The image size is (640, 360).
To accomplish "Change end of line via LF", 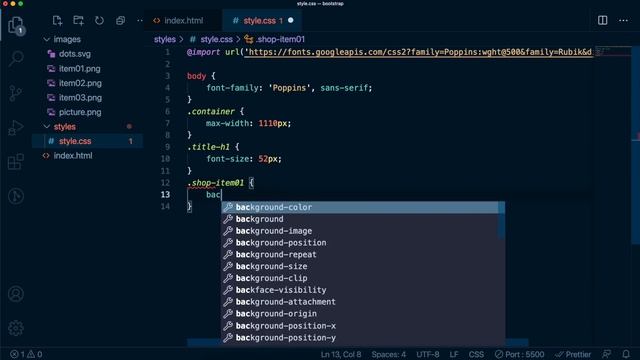I will coord(454,354).
